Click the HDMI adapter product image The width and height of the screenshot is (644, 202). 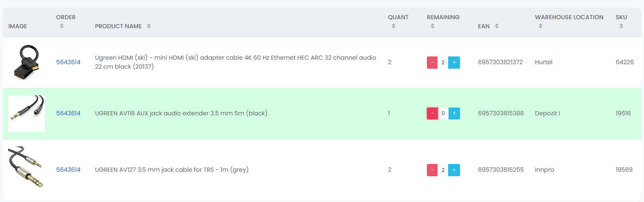click(x=27, y=62)
